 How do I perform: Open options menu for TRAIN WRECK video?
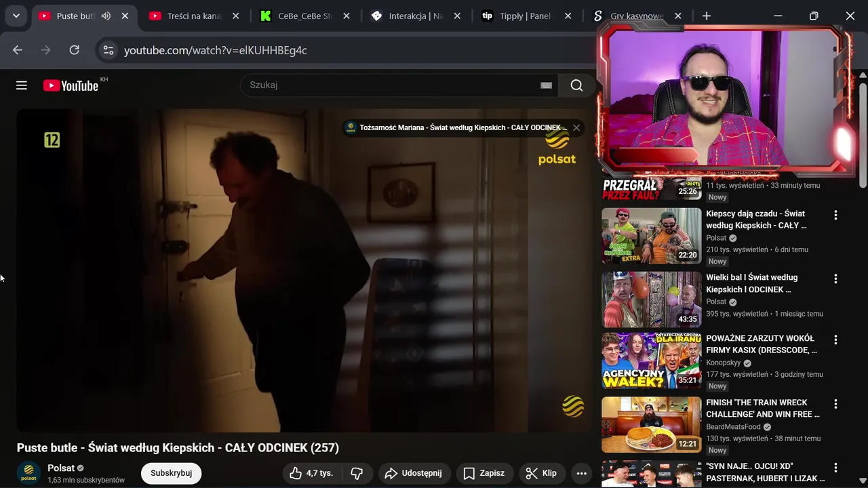click(x=835, y=404)
